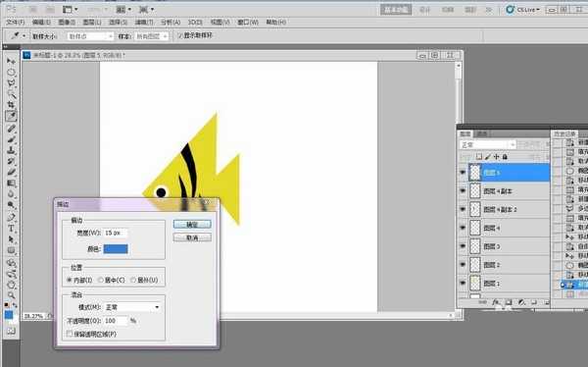This screenshot has width=588, height=367.
Task: Hide layer 图层 3 with its eye icon
Action: point(463,246)
